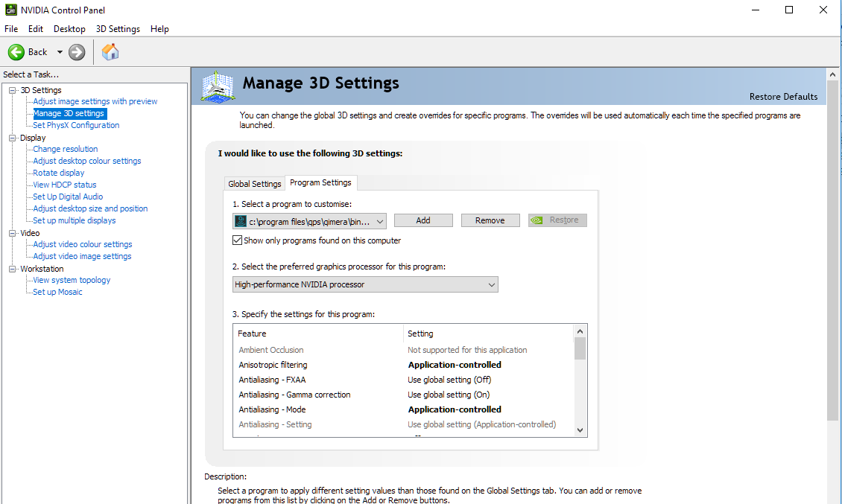The height and width of the screenshot is (504, 842).
Task: Click the green Back arrow icon
Action: tap(16, 52)
